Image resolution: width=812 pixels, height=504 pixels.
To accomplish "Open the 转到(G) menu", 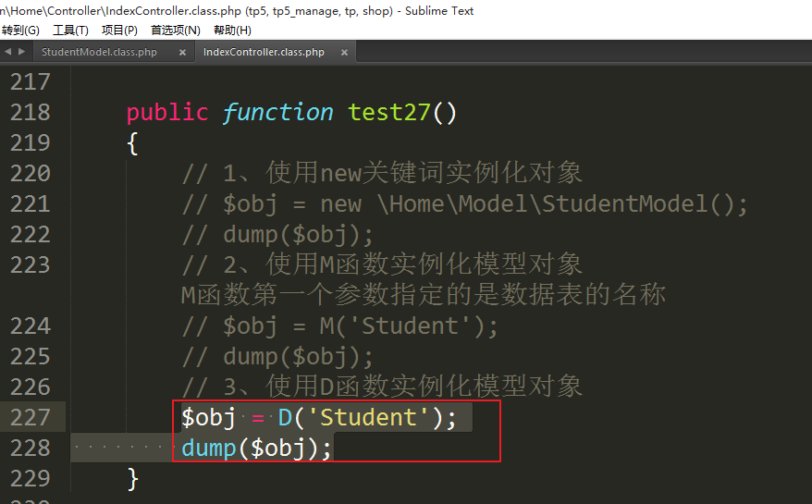I will (20, 30).
